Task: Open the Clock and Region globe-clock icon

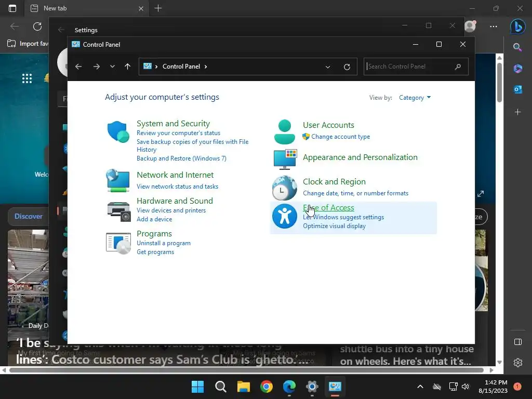Action: [x=284, y=188]
